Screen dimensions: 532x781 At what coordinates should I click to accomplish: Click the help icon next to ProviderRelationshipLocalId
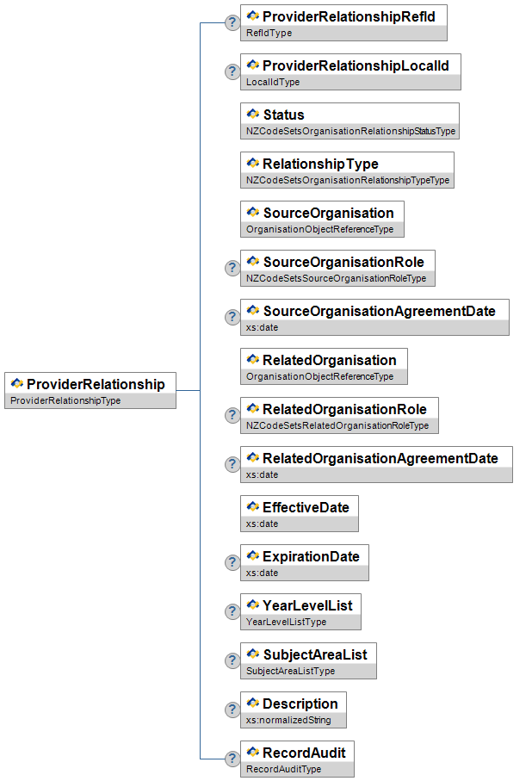click(232, 71)
